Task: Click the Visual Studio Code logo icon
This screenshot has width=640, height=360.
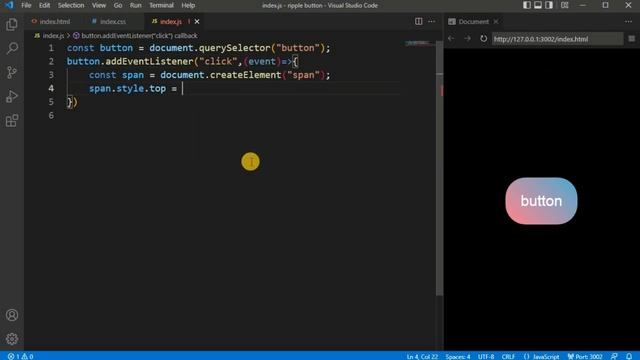Action: [9, 5]
